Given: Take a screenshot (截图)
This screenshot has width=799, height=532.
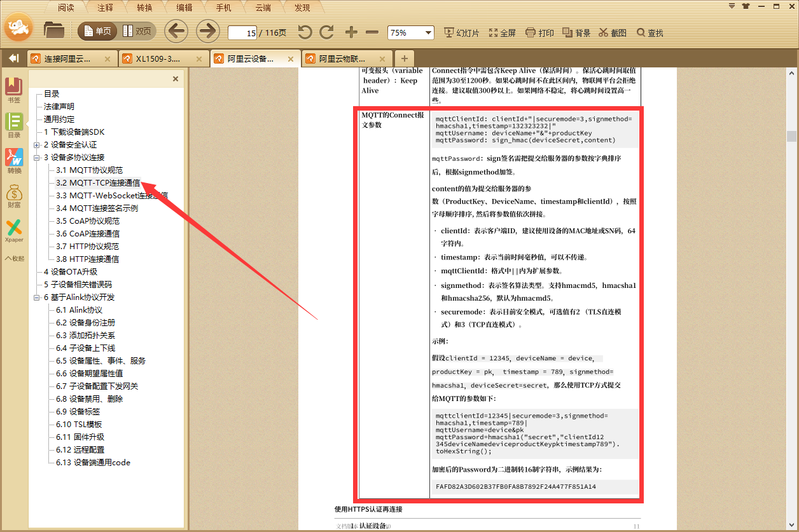Looking at the screenshot, I should point(613,32).
